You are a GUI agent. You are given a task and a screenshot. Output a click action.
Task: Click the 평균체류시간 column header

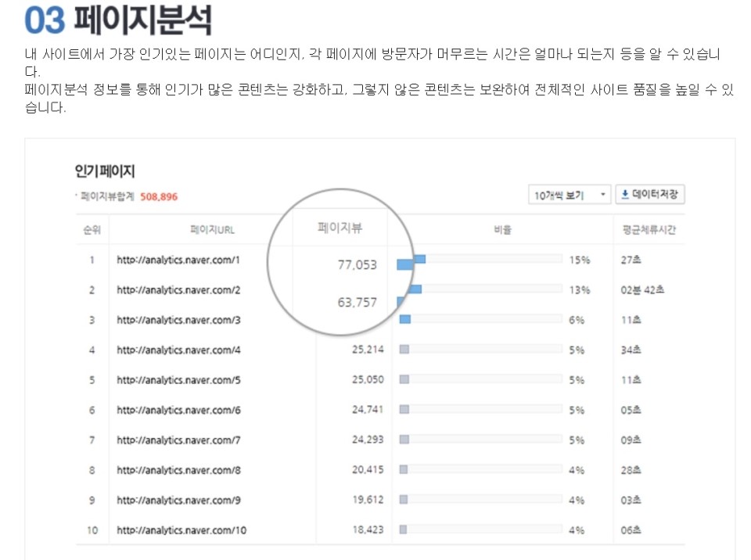point(649,230)
